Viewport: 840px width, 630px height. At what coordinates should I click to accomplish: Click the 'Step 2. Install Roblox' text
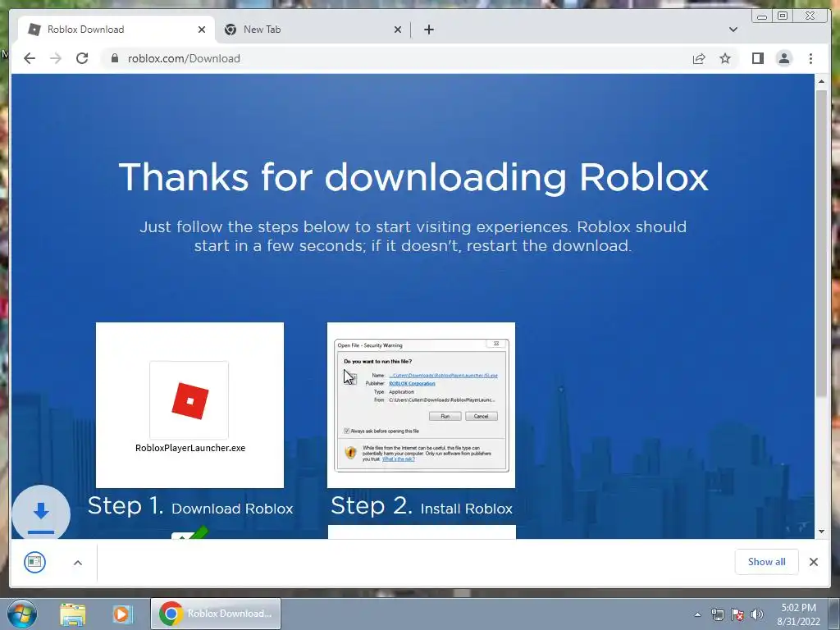(421, 506)
